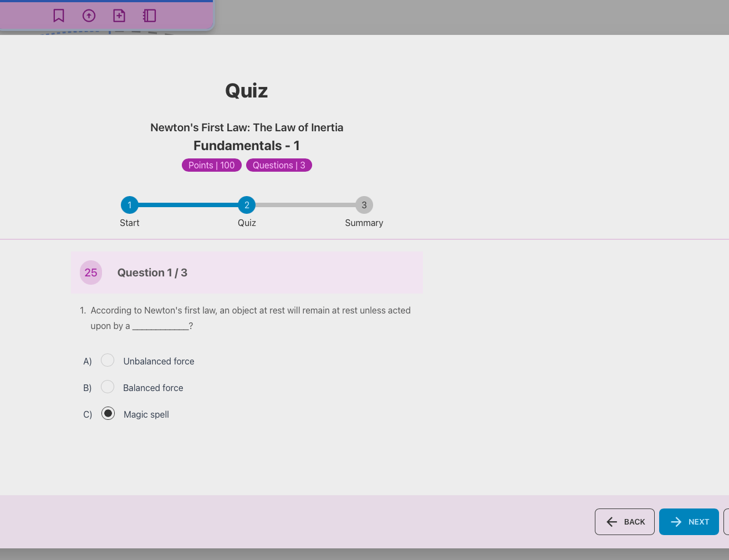Click the Start step label

130,223
